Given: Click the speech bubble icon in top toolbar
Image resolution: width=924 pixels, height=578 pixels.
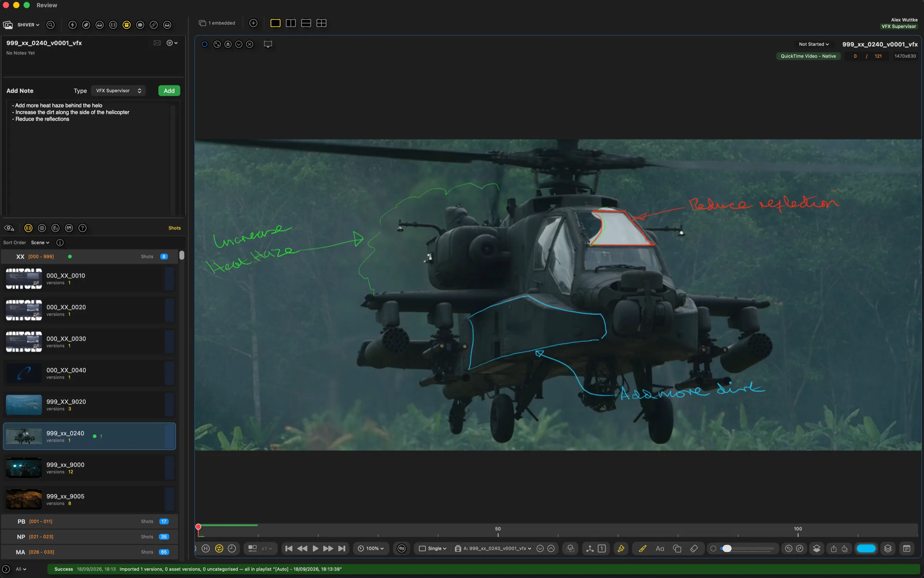Looking at the screenshot, I should [140, 25].
